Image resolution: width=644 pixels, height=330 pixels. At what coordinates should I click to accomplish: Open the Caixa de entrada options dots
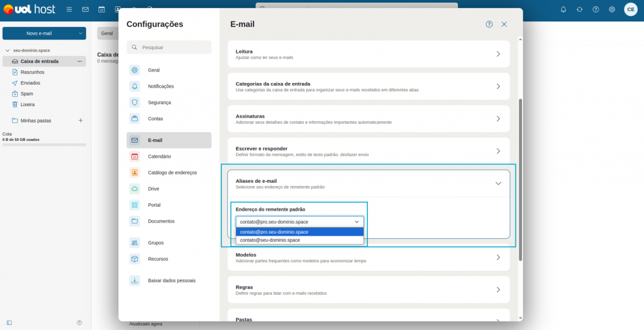[80, 61]
